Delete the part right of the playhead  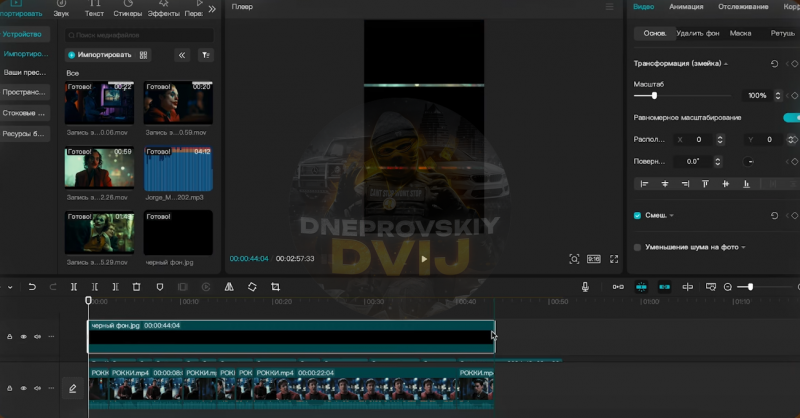115,287
